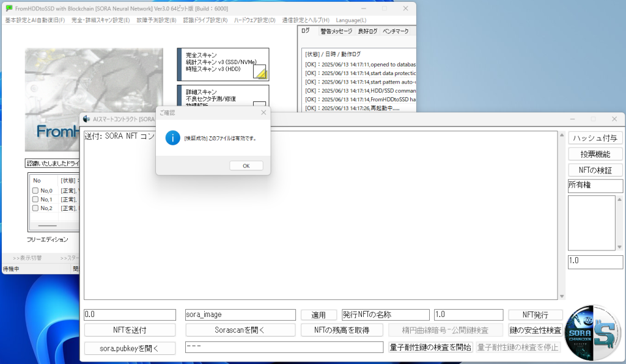Click the 'No' column header in drive list
Image resolution: width=626 pixels, height=364 pixels.
37,181
